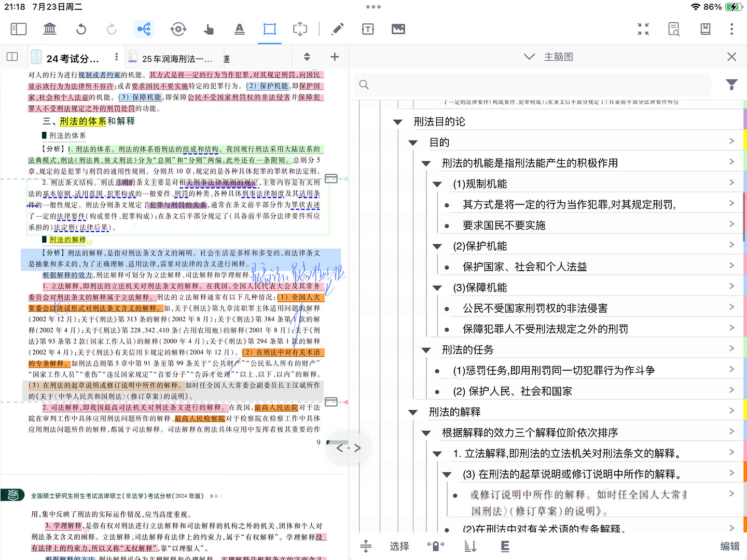Toggle the split document view icon
This screenshot has width=747, height=560.
click(12, 57)
